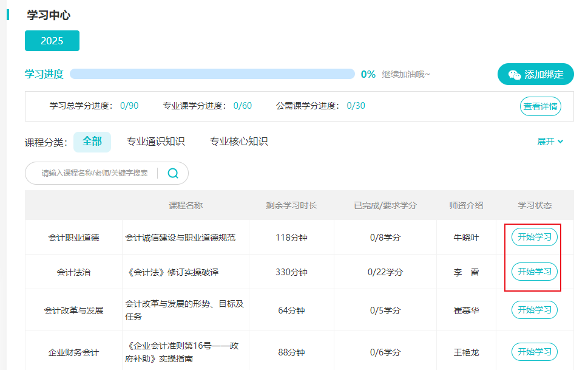Viewport: 588px width, 370px height.
Task: Select the 2025 year tab
Action: click(x=52, y=41)
